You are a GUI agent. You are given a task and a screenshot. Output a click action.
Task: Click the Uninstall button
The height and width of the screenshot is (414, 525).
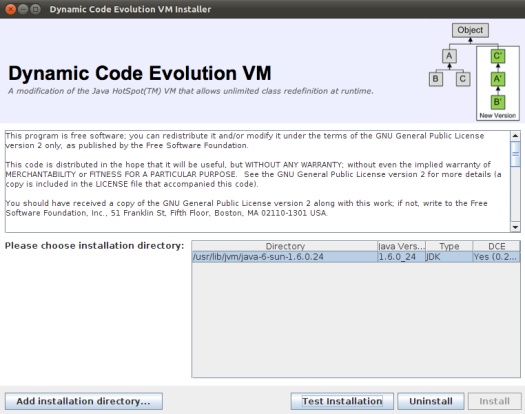431,401
